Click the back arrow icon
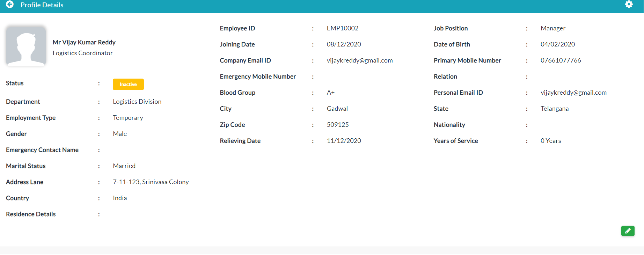Image resolution: width=644 pixels, height=255 pixels. pyautogui.click(x=10, y=5)
